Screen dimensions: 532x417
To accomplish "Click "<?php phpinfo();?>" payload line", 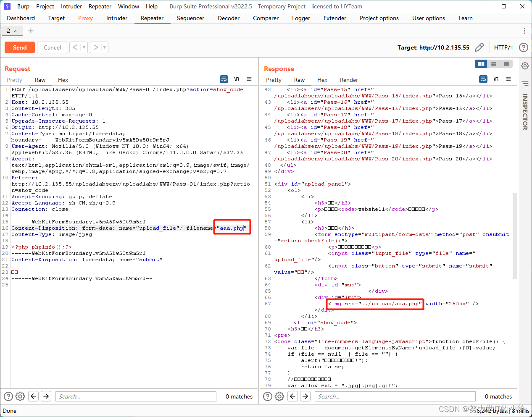I will pos(42,247).
